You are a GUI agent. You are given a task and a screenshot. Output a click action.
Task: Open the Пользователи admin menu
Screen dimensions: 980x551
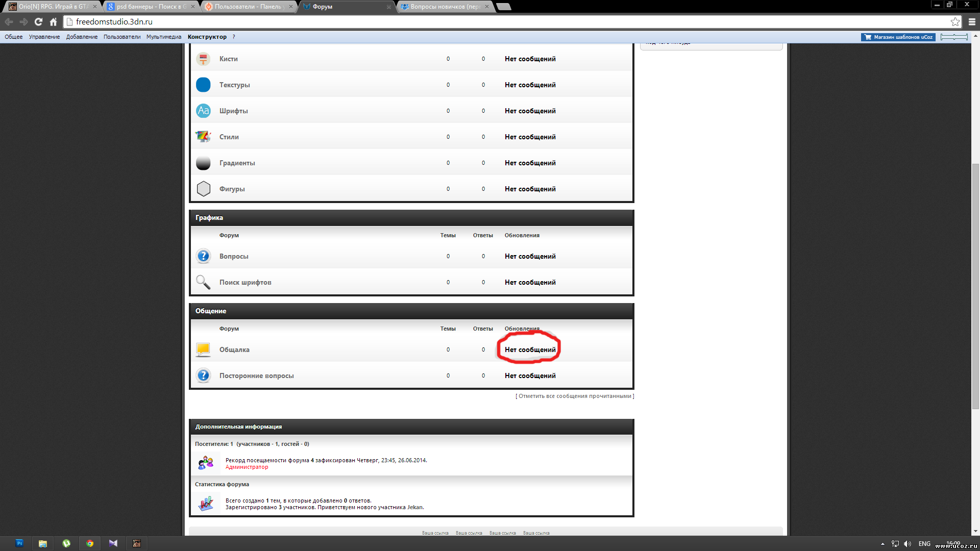121,37
